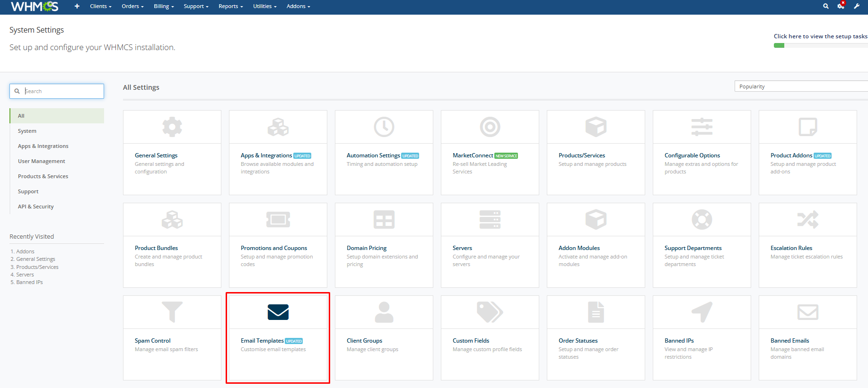Switch to API & Security category

[36, 207]
